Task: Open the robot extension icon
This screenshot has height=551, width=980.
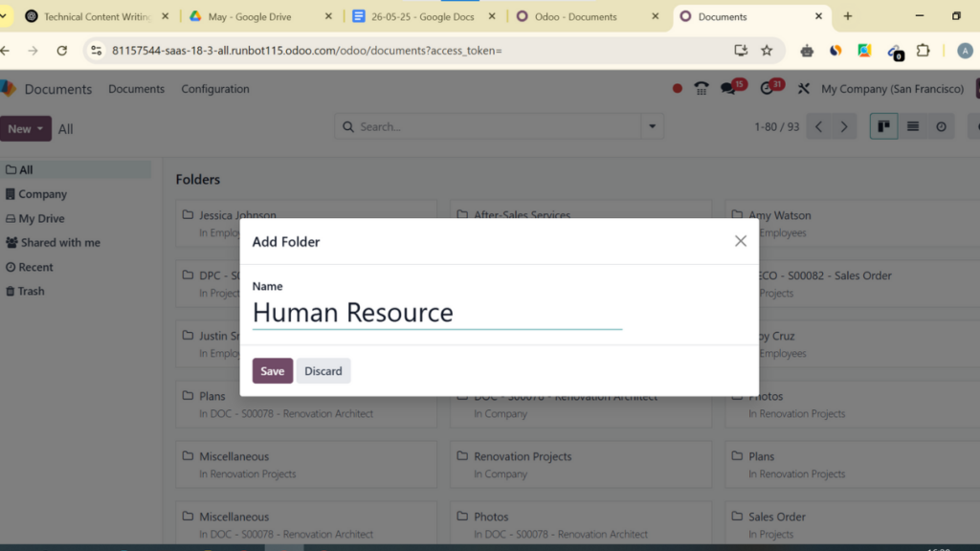Action: 807,51
